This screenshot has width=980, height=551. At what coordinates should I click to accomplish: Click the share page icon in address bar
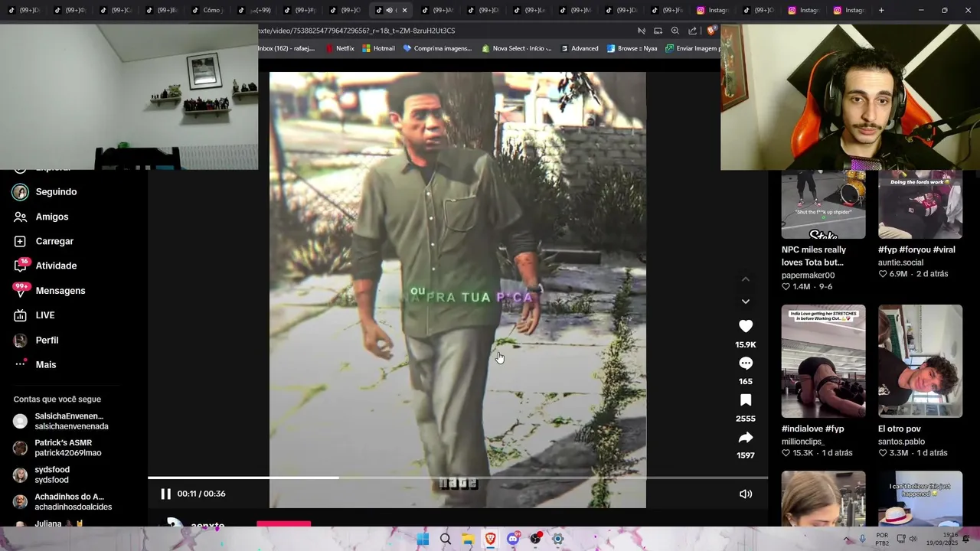[x=692, y=31]
